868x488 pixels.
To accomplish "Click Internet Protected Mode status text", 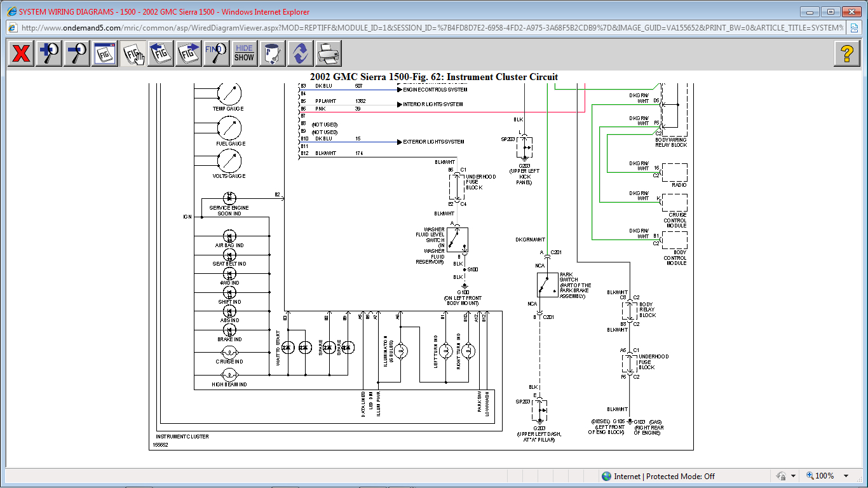I will point(664,476).
